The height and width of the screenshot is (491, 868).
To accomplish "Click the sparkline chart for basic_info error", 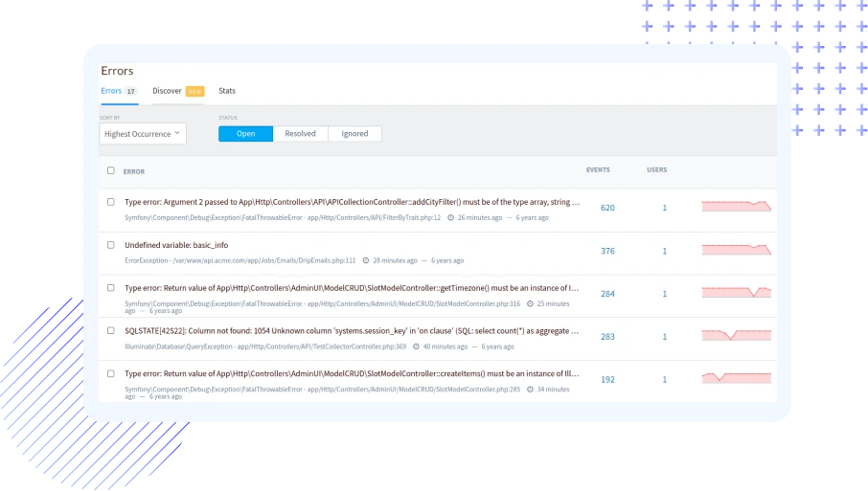I will pyautogui.click(x=736, y=250).
